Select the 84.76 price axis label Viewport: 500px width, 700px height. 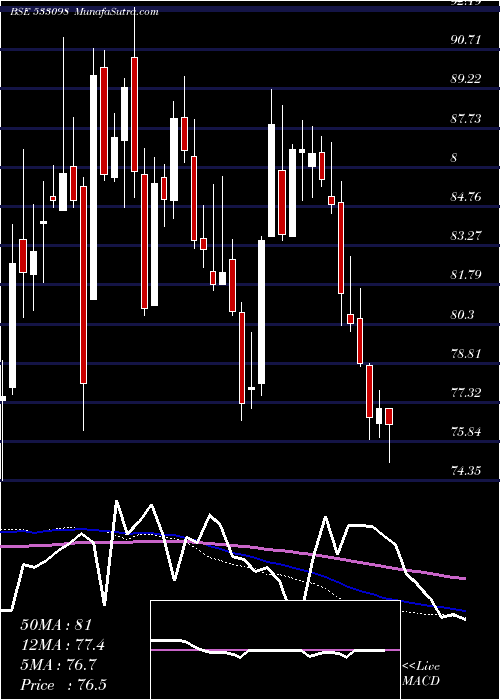[466, 197]
